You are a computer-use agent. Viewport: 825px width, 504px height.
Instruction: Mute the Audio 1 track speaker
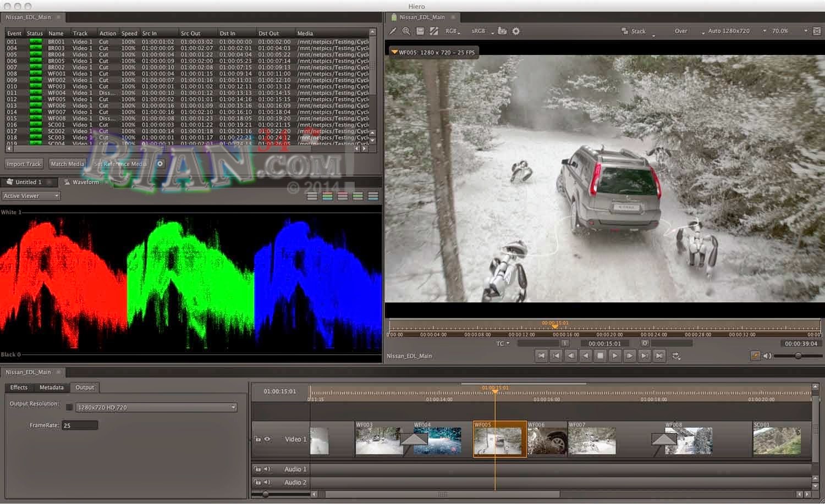(x=267, y=469)
